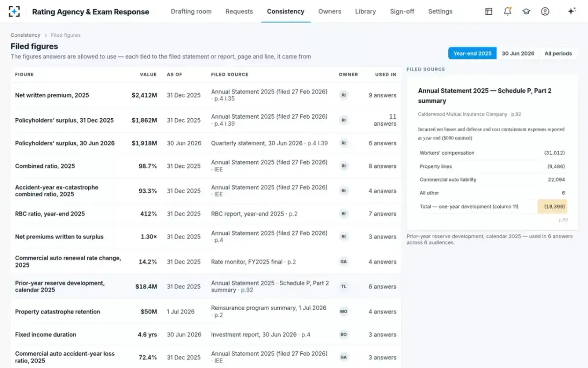Click MO owner badge for Property catastrophe retention
This screenshot has width=588, height=368.
coord(343,312)
